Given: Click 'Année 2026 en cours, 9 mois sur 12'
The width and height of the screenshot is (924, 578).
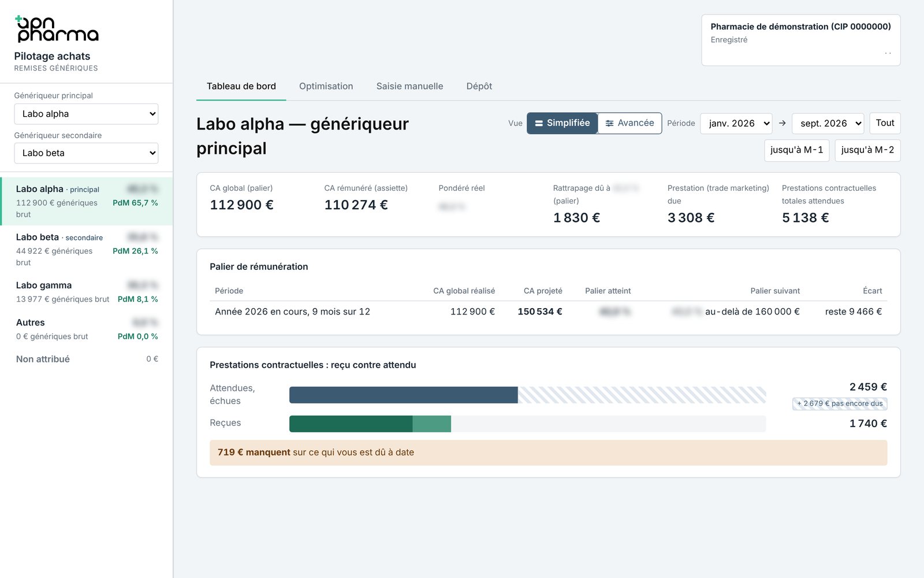Looking at the screenshot, I should 292,312.
